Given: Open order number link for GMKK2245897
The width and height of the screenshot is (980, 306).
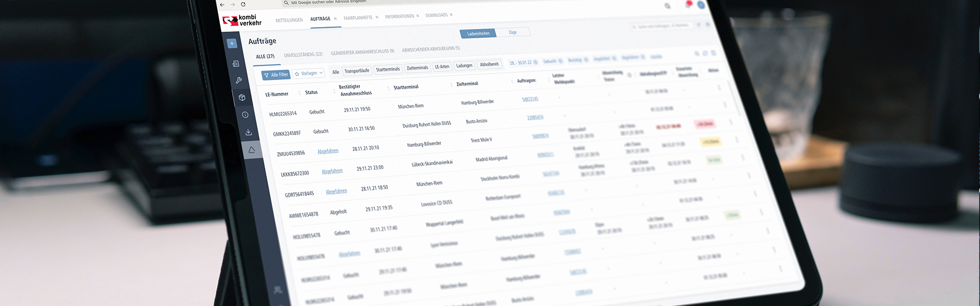Looking at the screenshot, I should [x=535, y=117].
